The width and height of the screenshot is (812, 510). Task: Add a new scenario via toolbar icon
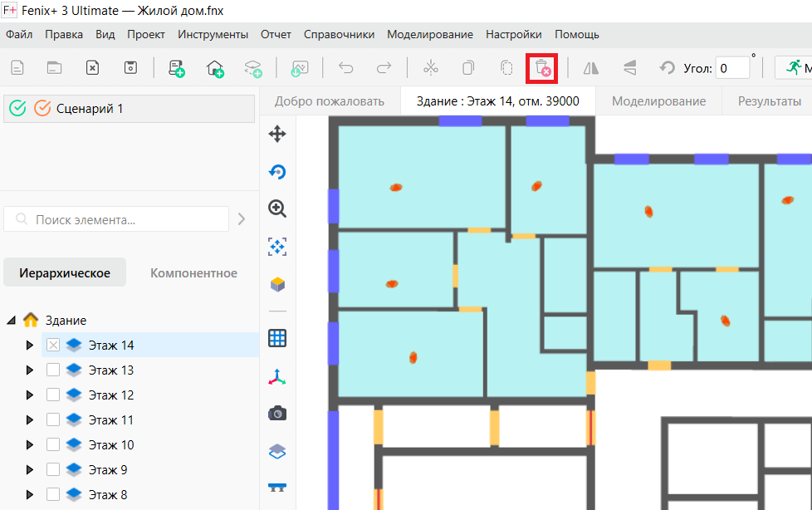[177, 68]
